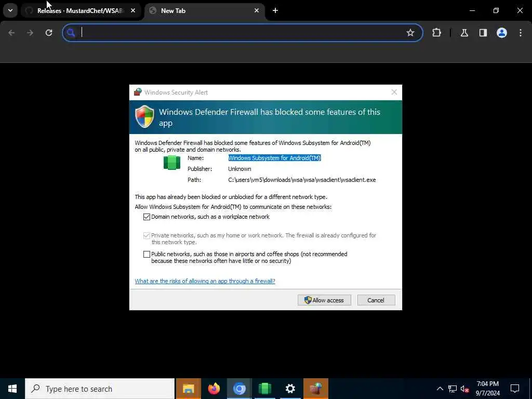
Task: Click the greyed Private networks checkbox
Action: pos(147,235)
